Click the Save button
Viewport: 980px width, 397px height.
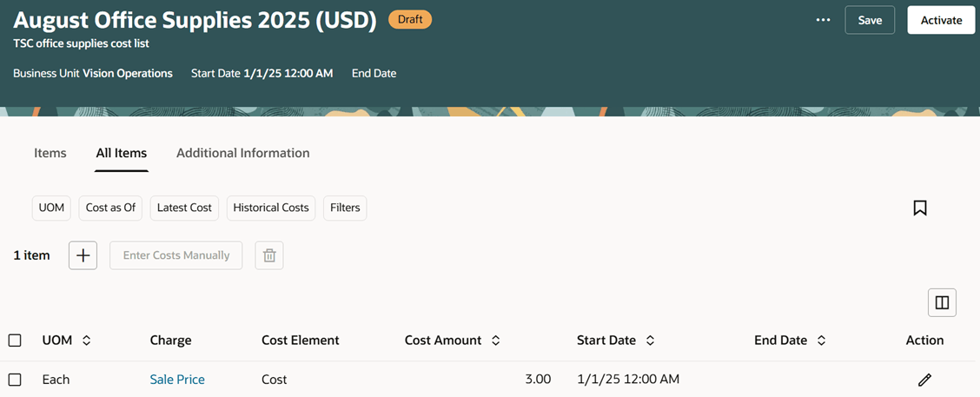(x=870, y=20)
